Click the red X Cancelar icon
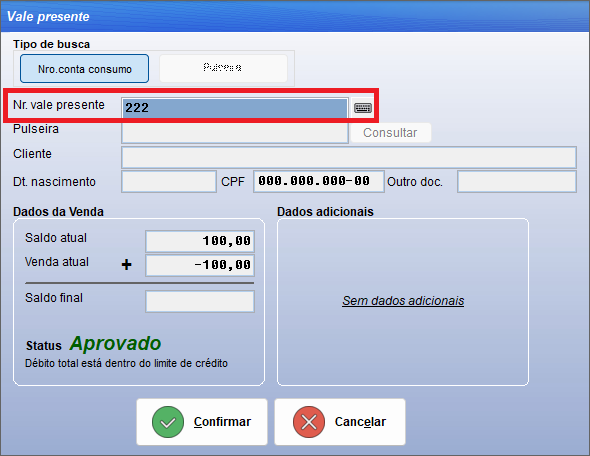This screenshot has height=456, width=590. click(x=309, y=422)
